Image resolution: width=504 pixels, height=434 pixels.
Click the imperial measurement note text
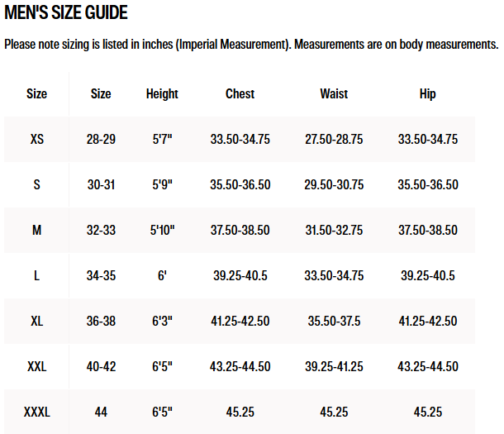251,45
